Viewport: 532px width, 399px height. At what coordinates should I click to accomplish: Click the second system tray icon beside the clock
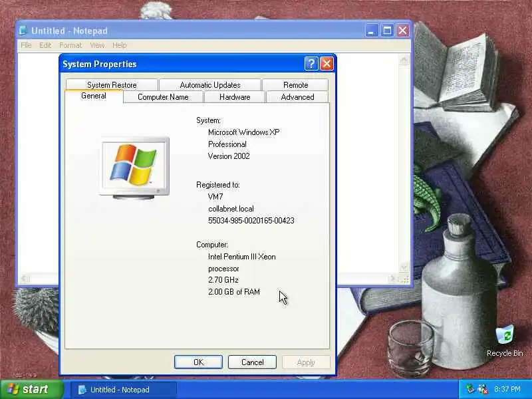tap(483, 389)
